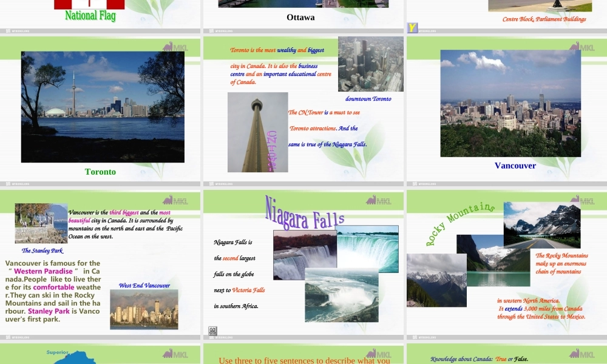Select the Toronto skyline photo
The height and width of the screenshot is (364, 607).
point(103,107)
